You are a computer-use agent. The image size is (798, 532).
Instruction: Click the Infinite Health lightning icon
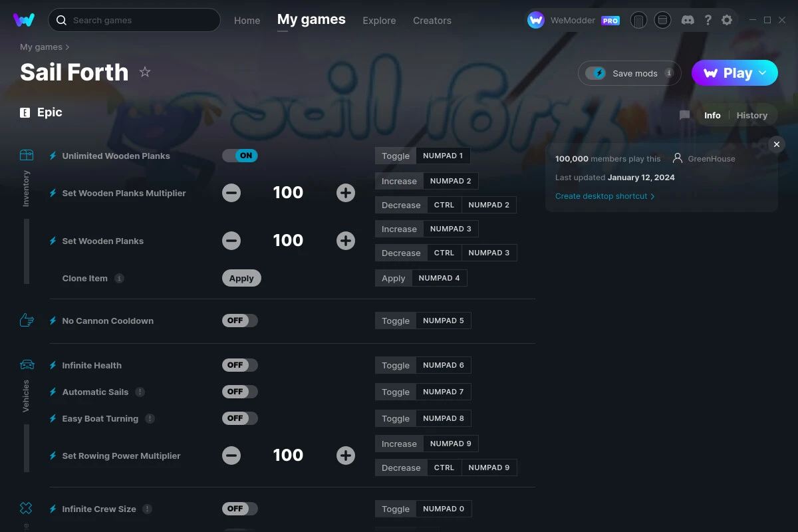[x=53, y=365]
